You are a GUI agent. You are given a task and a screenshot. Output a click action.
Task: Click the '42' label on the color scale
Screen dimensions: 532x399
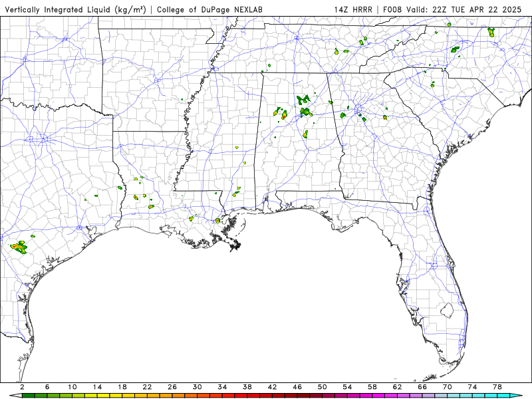click(x=272, y=387)
